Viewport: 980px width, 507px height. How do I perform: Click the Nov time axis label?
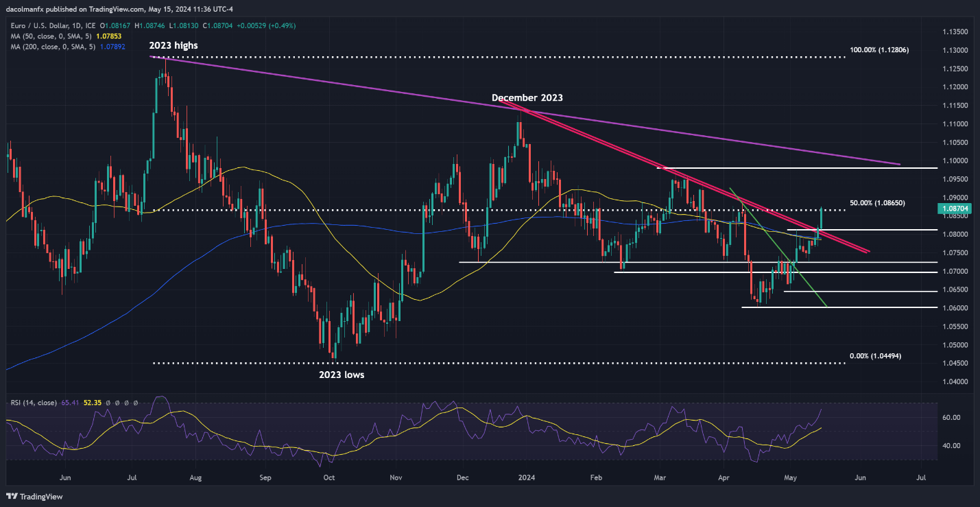[396, 476]
